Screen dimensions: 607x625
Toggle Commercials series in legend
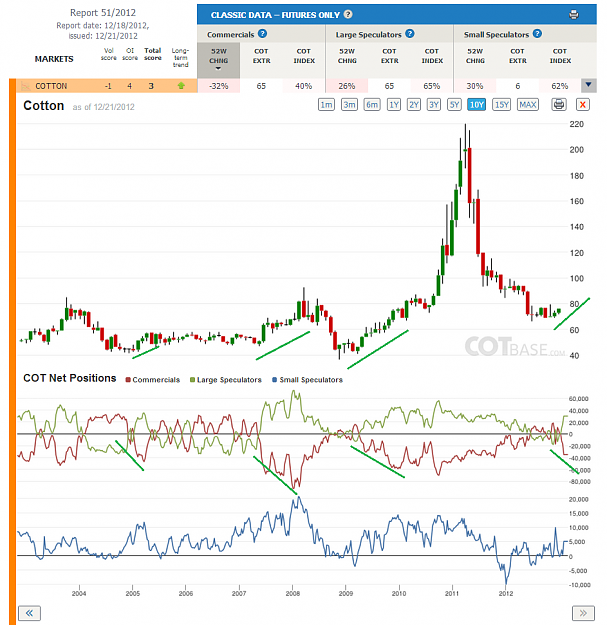(x=153, y=380)
